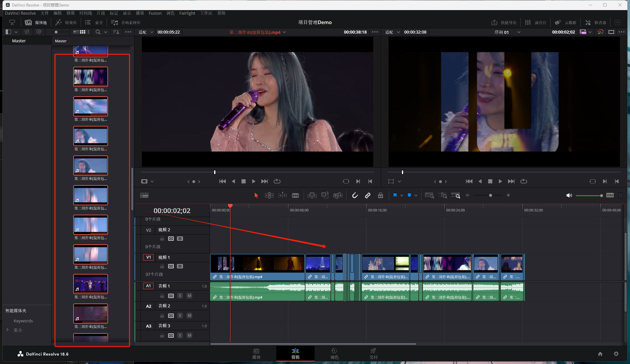Mute audio track A1 with M button

(189, 296)
